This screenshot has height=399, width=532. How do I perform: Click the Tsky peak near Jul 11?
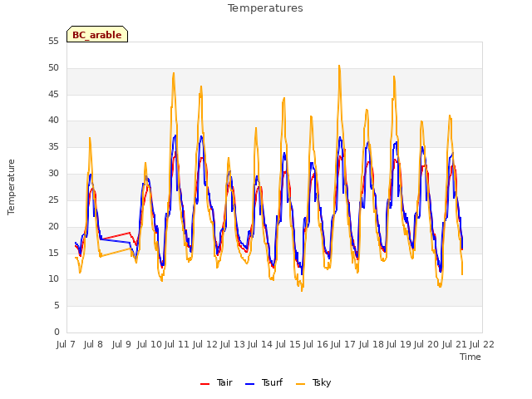tap(174, 73)
